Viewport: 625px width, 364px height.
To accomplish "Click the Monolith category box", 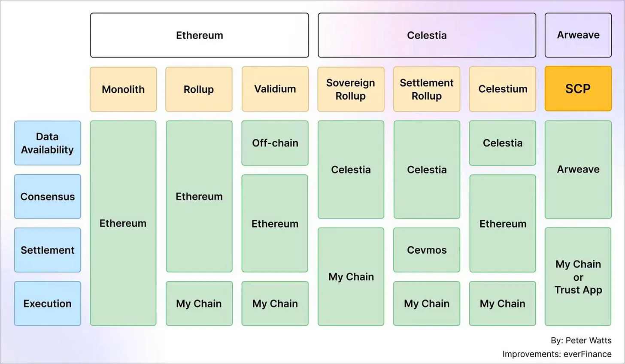I will click(123, 89).
